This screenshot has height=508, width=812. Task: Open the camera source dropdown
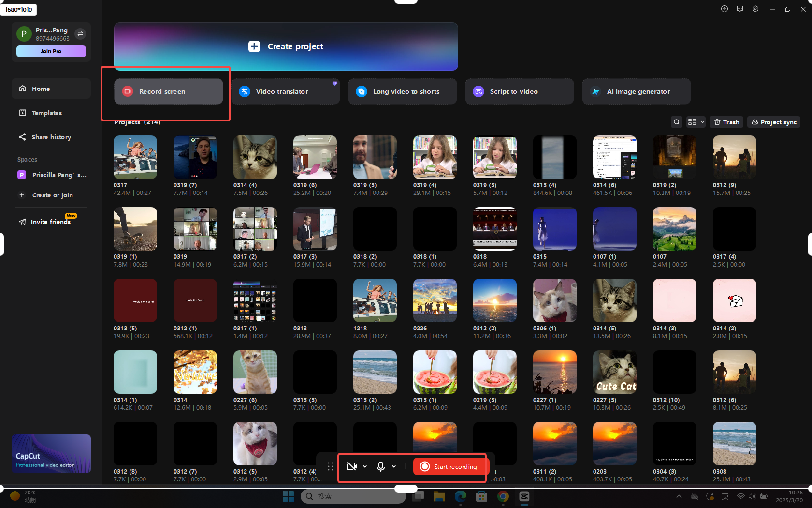[365, 466]
